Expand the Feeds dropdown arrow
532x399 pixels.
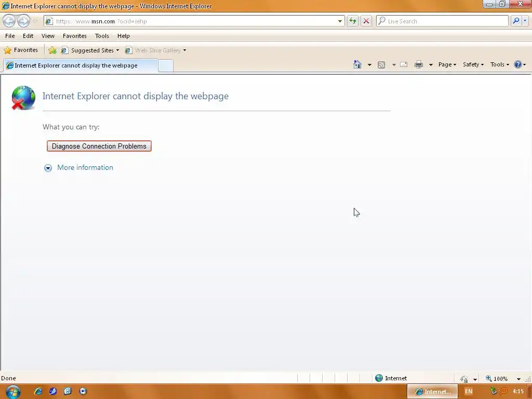point(394,65)
